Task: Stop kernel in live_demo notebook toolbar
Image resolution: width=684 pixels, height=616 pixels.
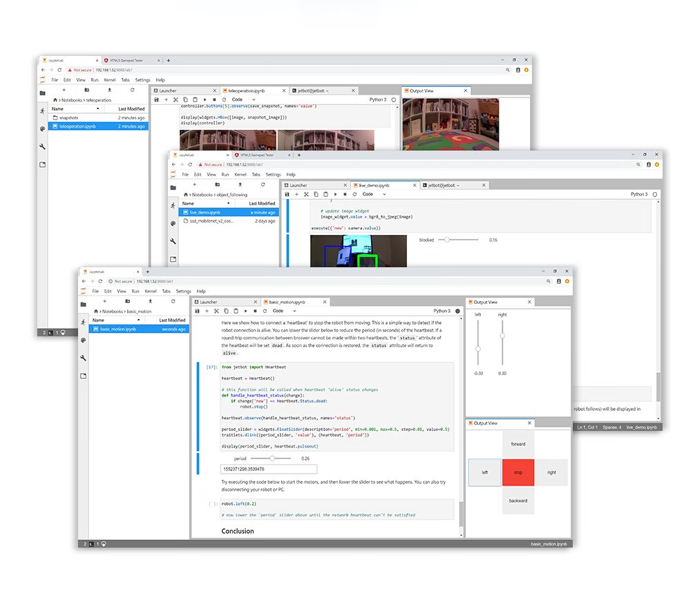Action: (x=345, y=195)
